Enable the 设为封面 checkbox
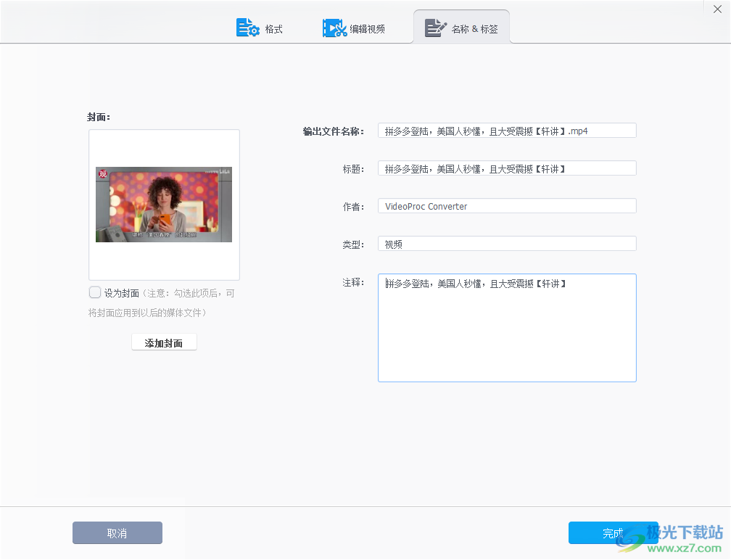731x560 pixels. [x=95, y=292]
